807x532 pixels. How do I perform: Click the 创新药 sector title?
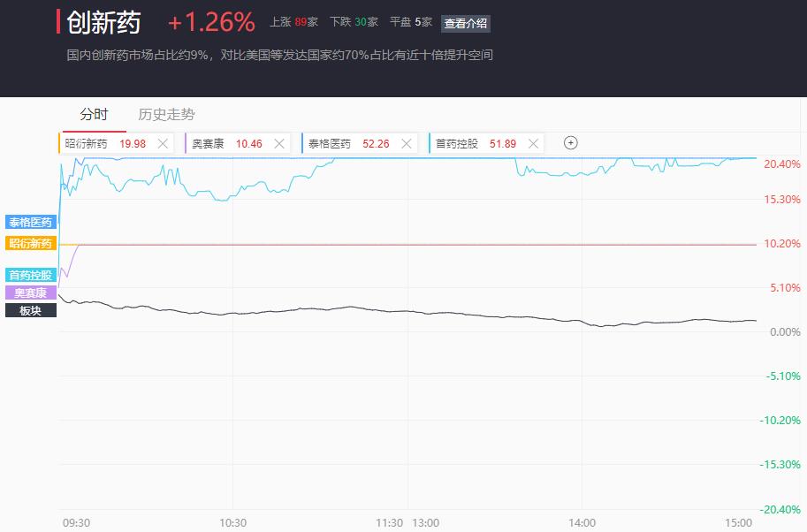click(103, 23)
